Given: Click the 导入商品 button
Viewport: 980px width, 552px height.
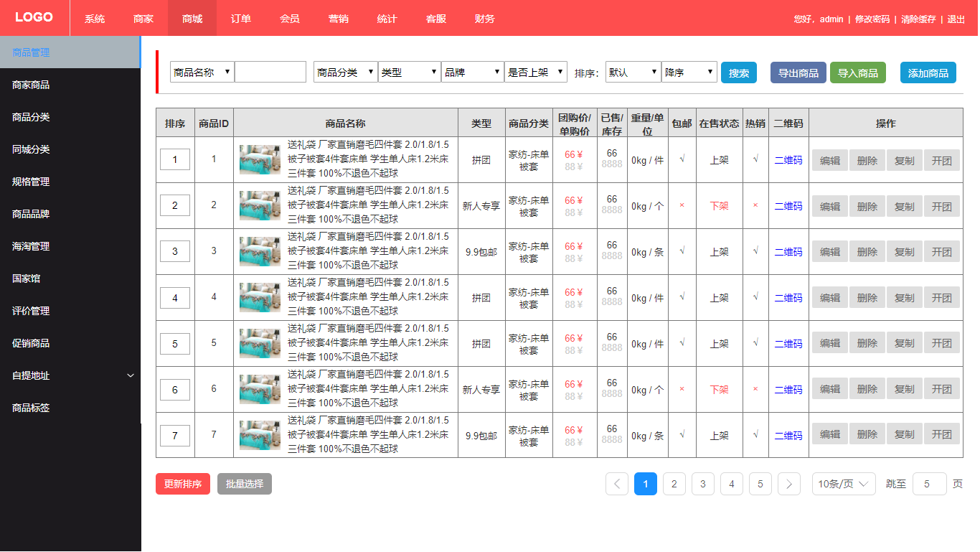Looking at the screenshot, I should (x=858, y=72).
